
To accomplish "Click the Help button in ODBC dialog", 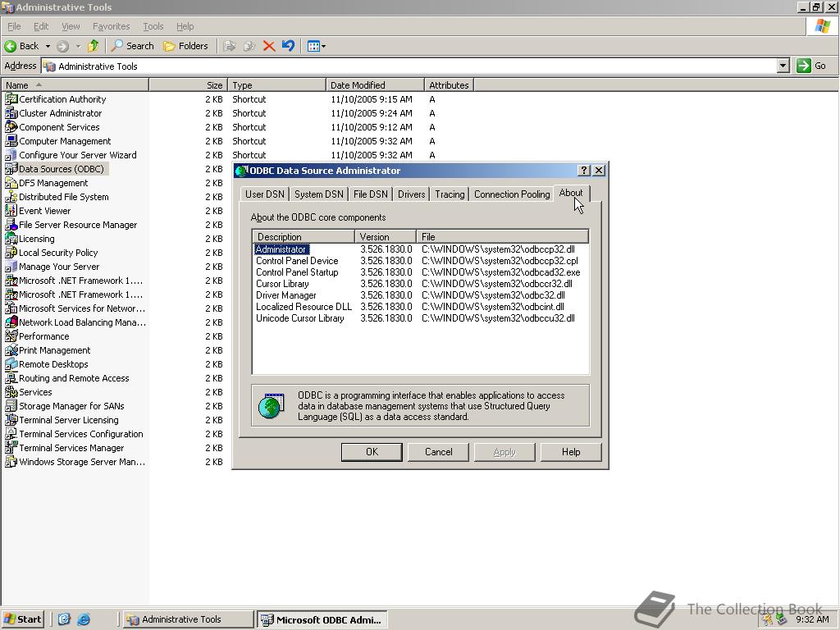I will coord(571,452).
